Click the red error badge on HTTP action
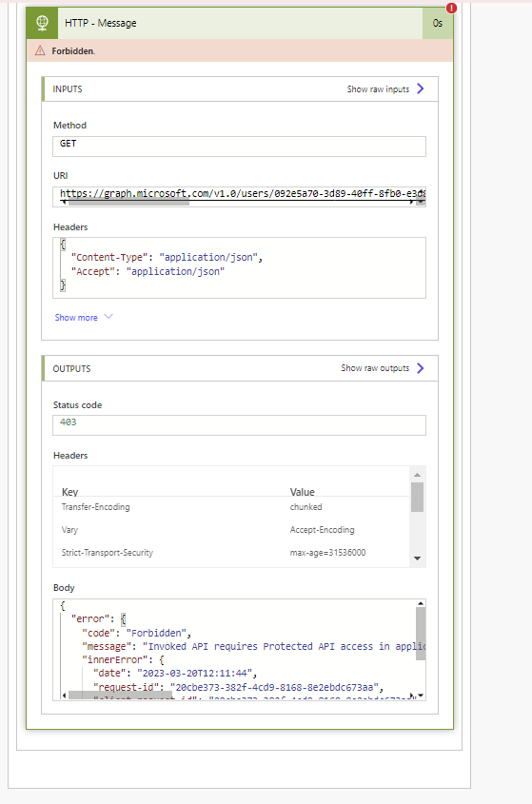The height and width of the screenshot is (804, 532). pyautogui.click(x=451, y=8)
